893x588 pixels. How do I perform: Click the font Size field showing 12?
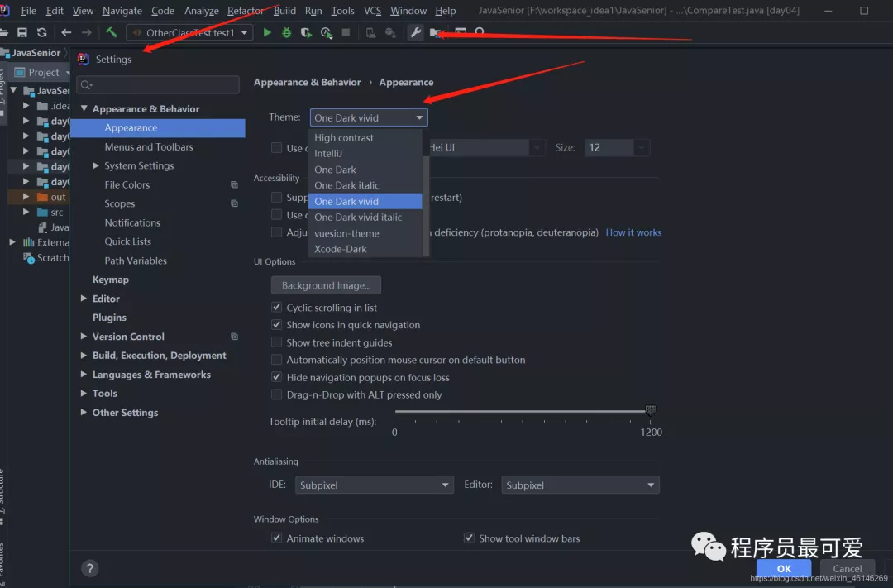point(609,147)
